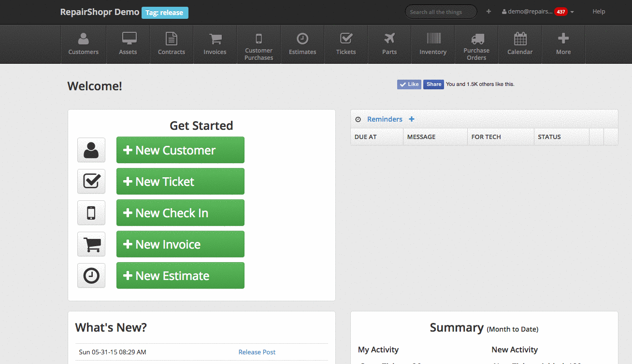Focus the Search all the things field
Image resolution: width=632 pixels, height=364 pixels.
[441, 12]
